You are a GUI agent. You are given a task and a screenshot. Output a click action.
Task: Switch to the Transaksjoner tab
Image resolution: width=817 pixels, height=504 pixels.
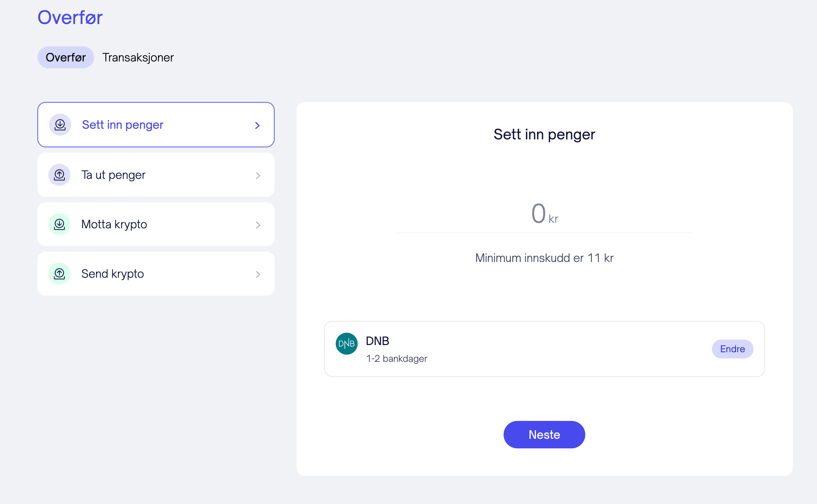tap(138, 57)
